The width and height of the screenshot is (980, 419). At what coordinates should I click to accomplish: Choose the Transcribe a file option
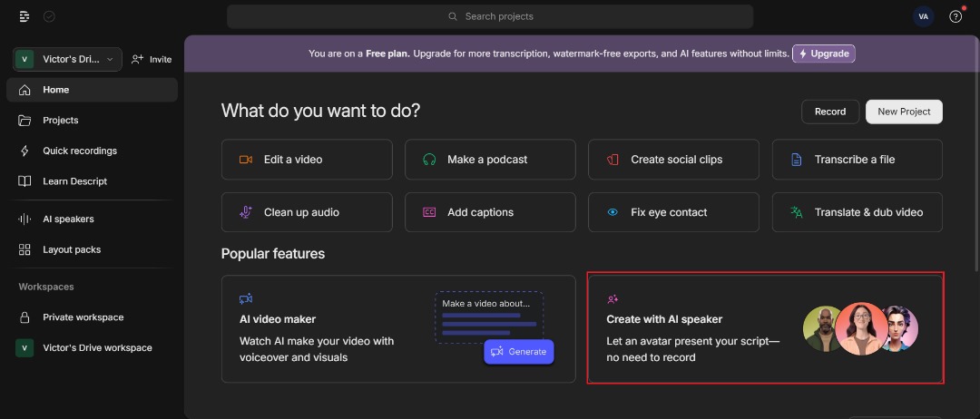tap(857, 160)
